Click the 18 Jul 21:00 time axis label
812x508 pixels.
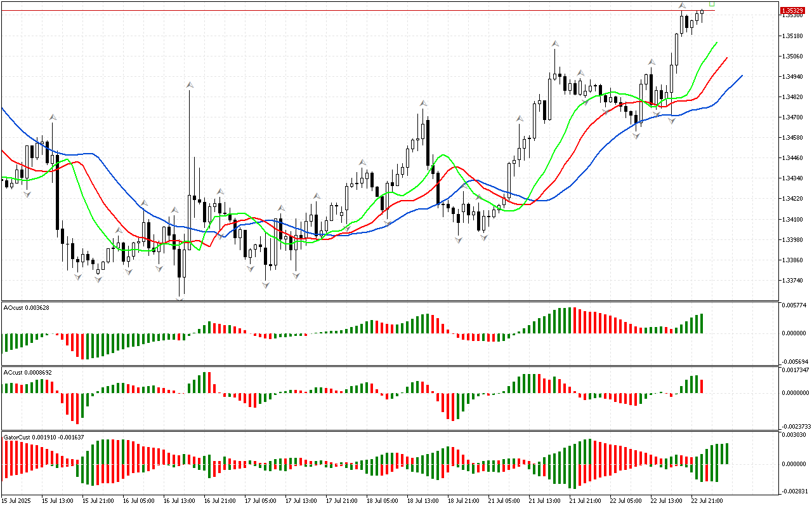point(463,501)
